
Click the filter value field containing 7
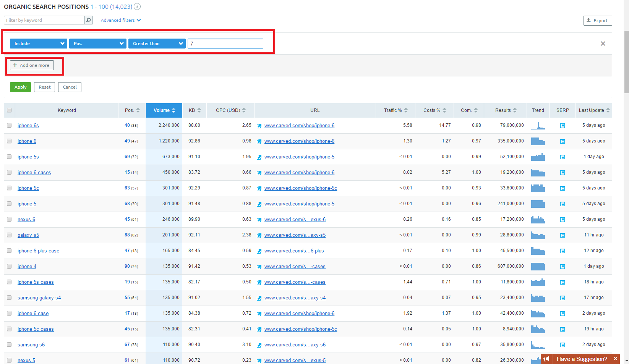click(225, 44)
